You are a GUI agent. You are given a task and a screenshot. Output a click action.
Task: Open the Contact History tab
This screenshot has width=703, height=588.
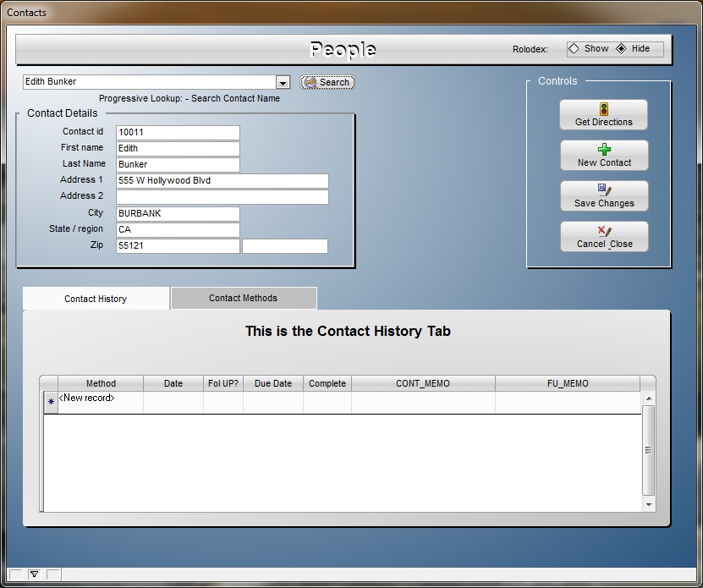point(96,299)
